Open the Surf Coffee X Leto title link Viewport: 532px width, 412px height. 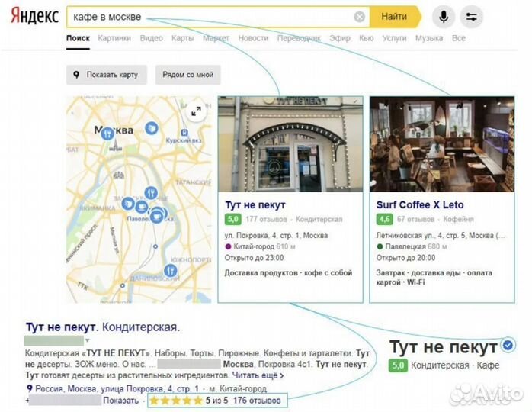point(419,204)
